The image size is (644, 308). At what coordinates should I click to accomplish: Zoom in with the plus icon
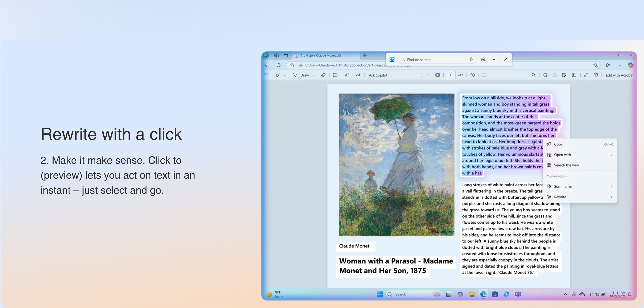pos(428,75)
